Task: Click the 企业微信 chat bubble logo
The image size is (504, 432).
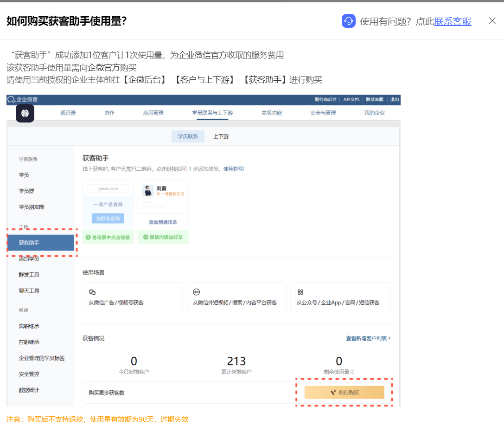Action: (x=11, y=99)
